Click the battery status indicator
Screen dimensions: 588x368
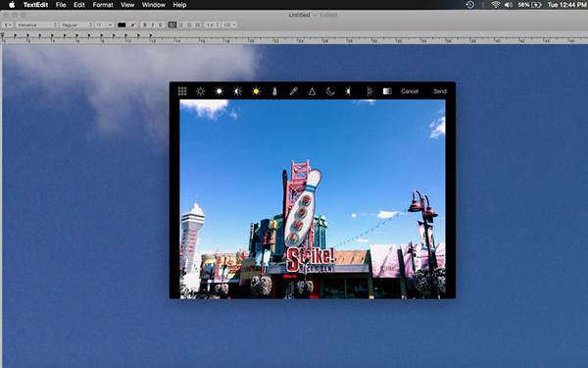pyautogui.click(x=529, y=5)
